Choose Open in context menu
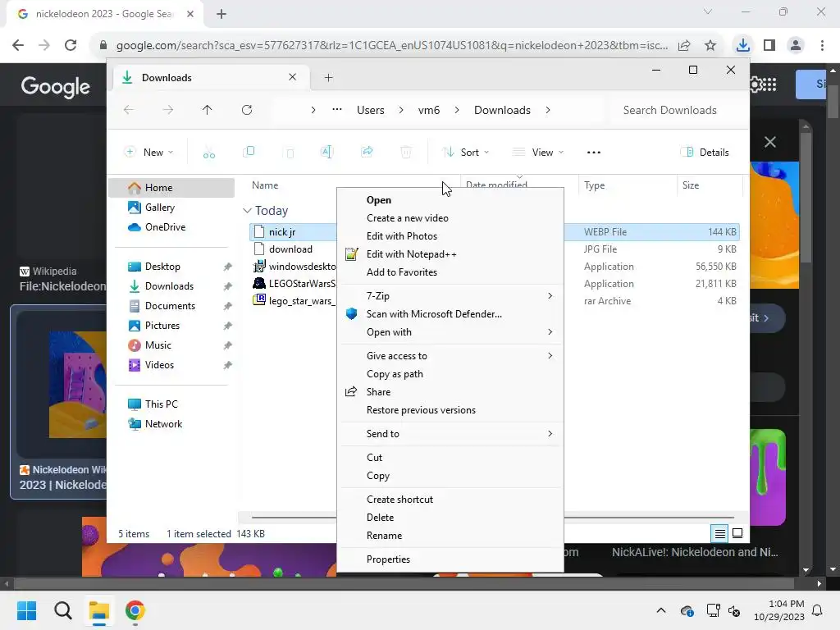Viewport: 840px width, 630px height. (450, 200)
